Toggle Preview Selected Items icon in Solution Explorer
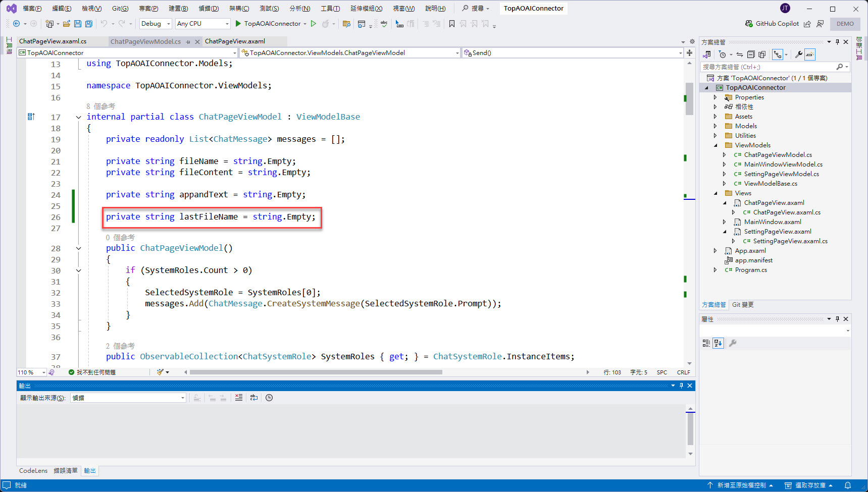This screenshot has height=492, width=868. [x=810, y=54]
